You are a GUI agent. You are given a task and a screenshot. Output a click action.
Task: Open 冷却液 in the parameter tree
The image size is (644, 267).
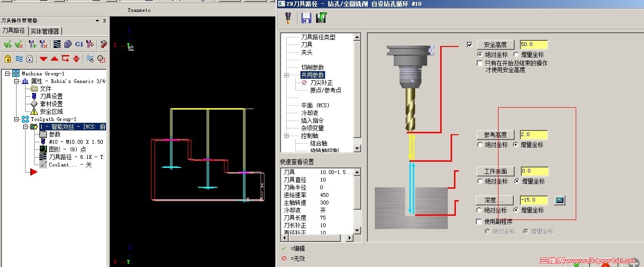tap(309, 113)
